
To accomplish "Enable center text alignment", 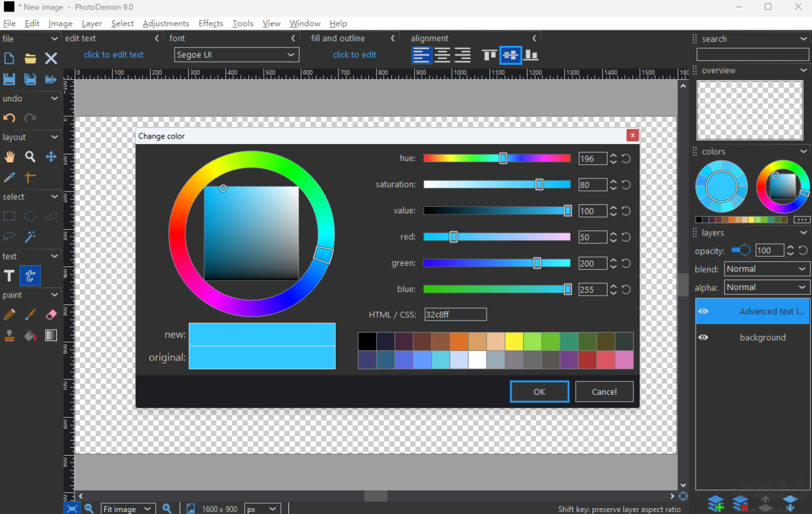I will [x=442, y=55].
